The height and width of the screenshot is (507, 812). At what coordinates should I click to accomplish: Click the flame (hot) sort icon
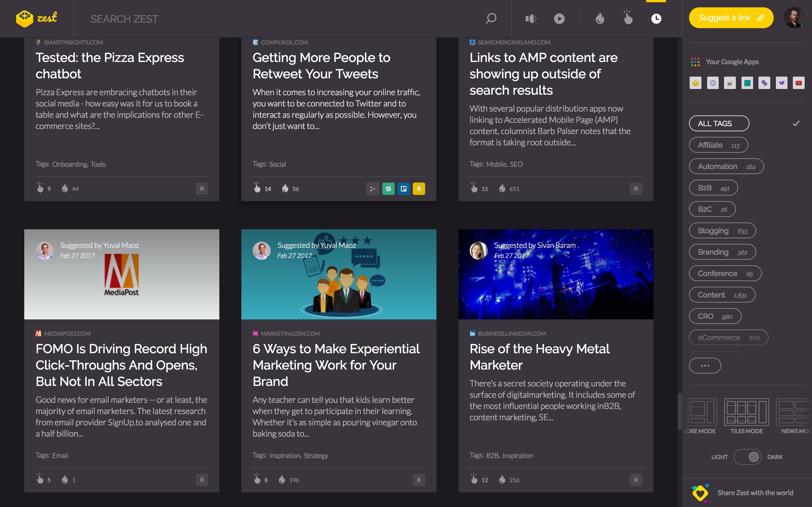tap(600, 18)
